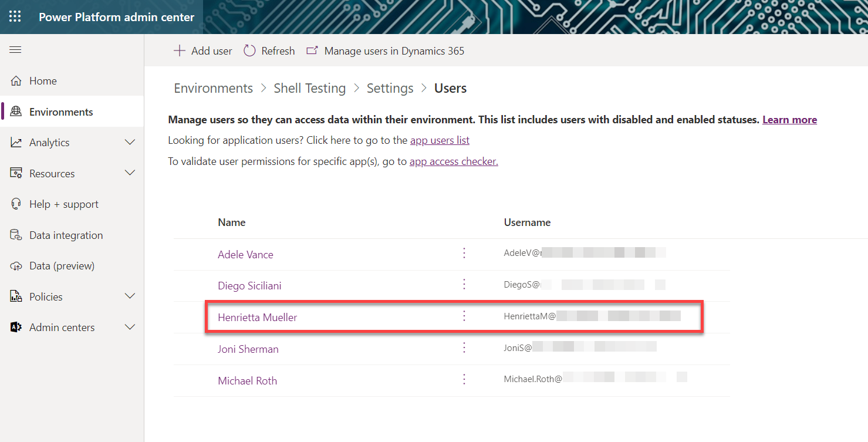
Task: Open more options for Adele Vance
Action: tap(464, 253)
